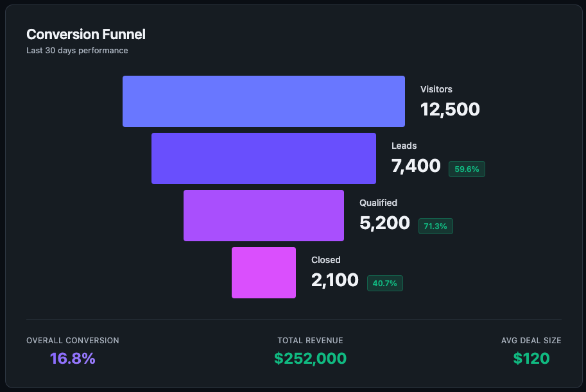586x392 pixels.
Task: Click the $252,000 total revenue figure
Action: click(x=310, y=359)
